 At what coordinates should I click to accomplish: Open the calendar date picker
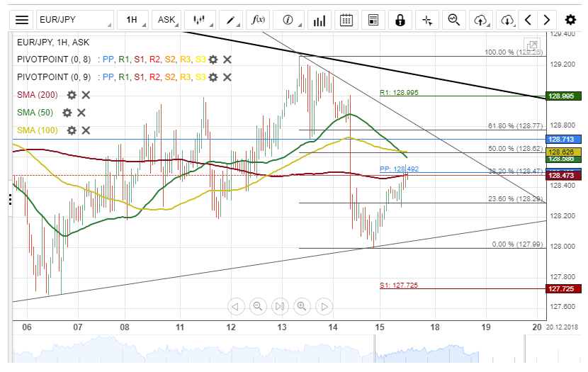coord(346,20)
